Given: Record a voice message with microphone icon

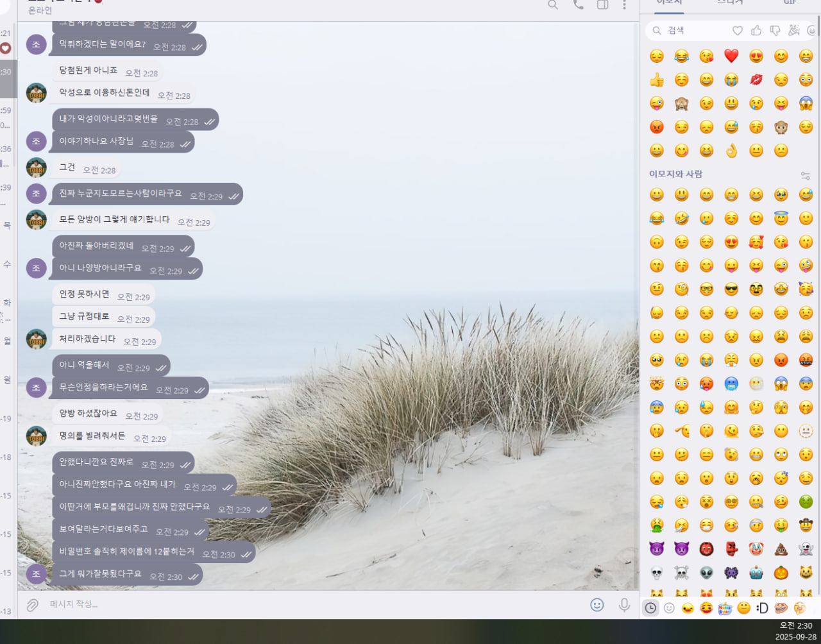Looking at the screenshot, I should (x=623, y=604).
